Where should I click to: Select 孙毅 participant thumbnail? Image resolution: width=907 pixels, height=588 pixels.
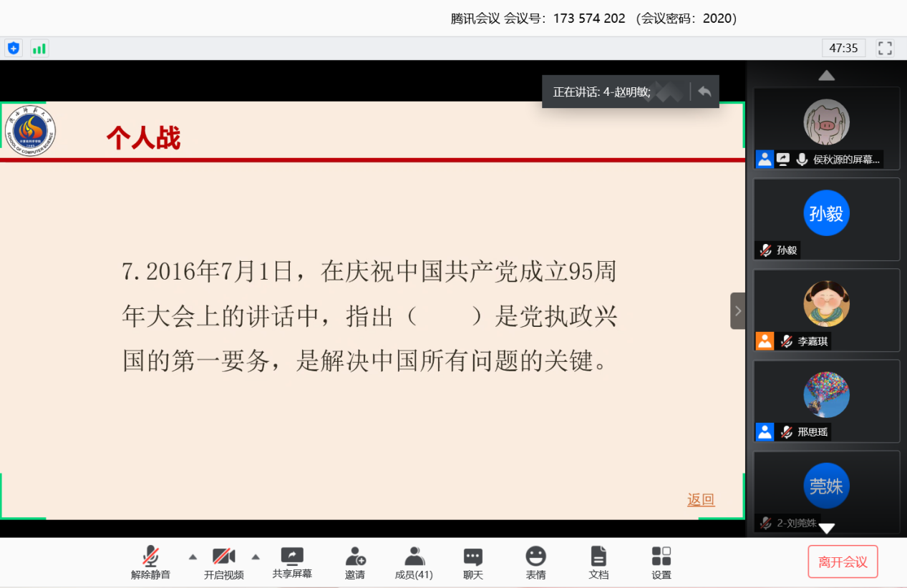[x=826, y=218]
